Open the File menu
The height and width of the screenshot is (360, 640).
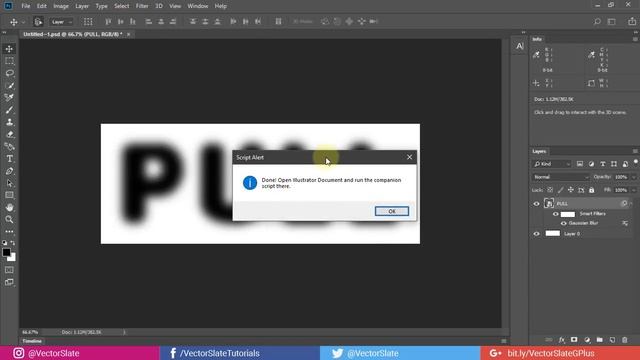[26, 6]
